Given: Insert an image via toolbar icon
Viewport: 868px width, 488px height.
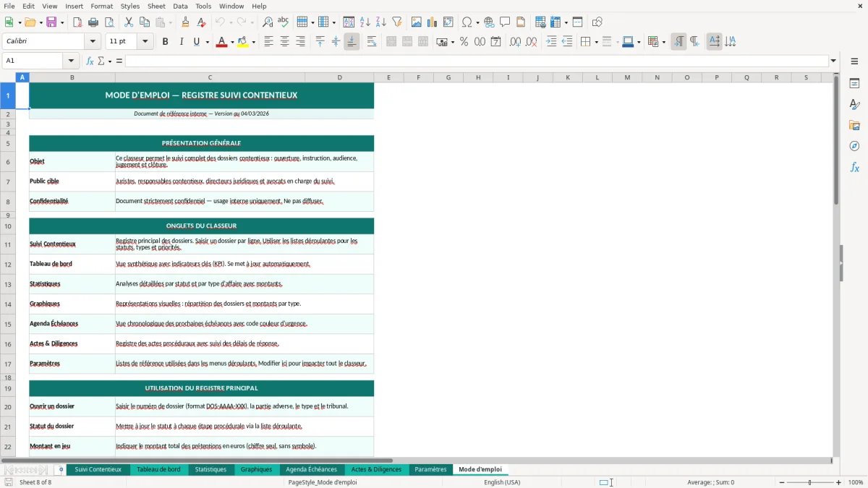Looking at the screenshot, I should 417,22.
